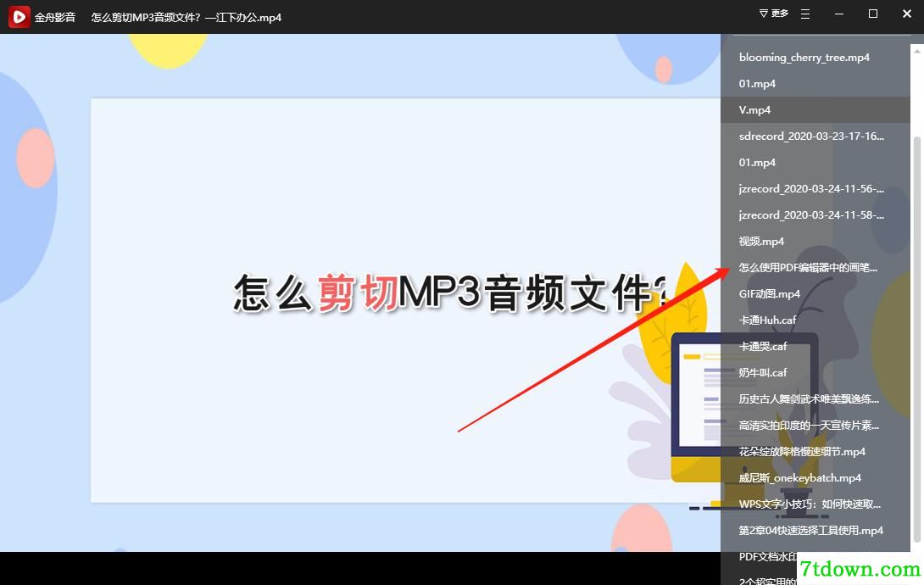Play blooming_cherry_tree.mp4 from the playlist
This screenshot has height=585, width=924.
[x=815, y=57]
